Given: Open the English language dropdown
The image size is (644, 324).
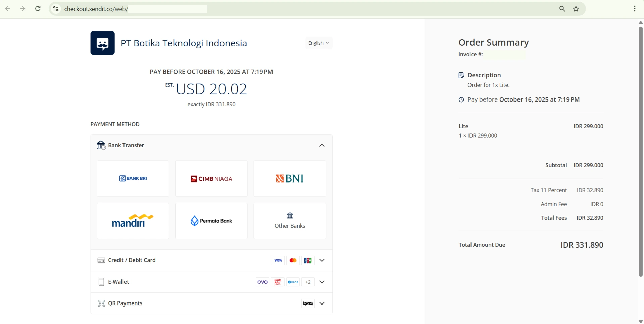Looking at the screenshot, I should (318, 43).
